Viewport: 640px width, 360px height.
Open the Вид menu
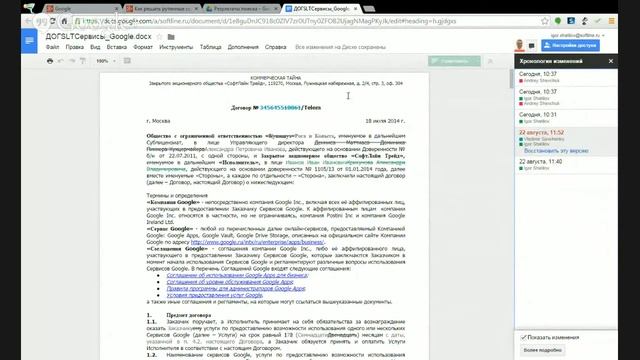click(95, 47)
